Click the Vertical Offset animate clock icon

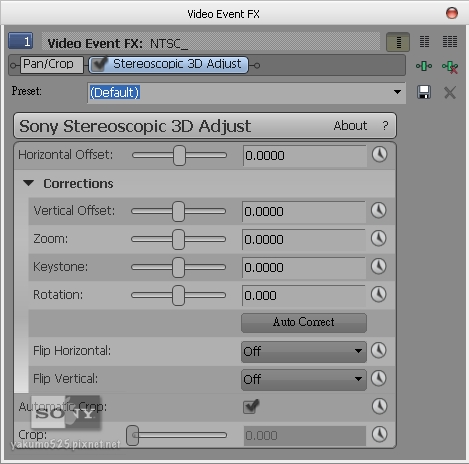tap(379, 211)
